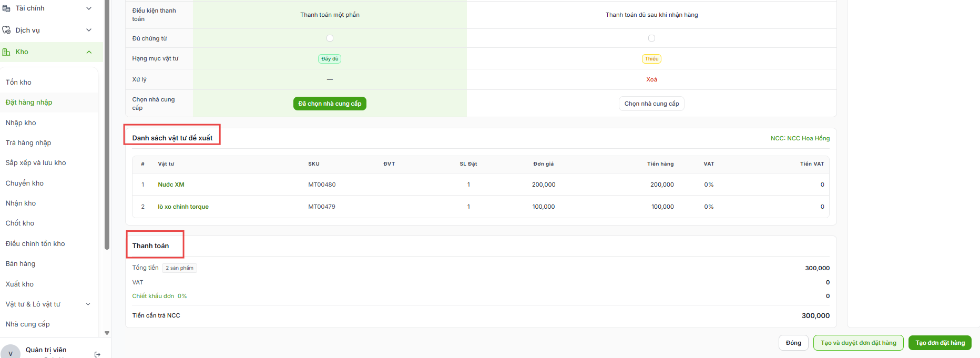
Task: Click Tạo và duyệt đơn đặt hàng
Action: click(859, 343)
